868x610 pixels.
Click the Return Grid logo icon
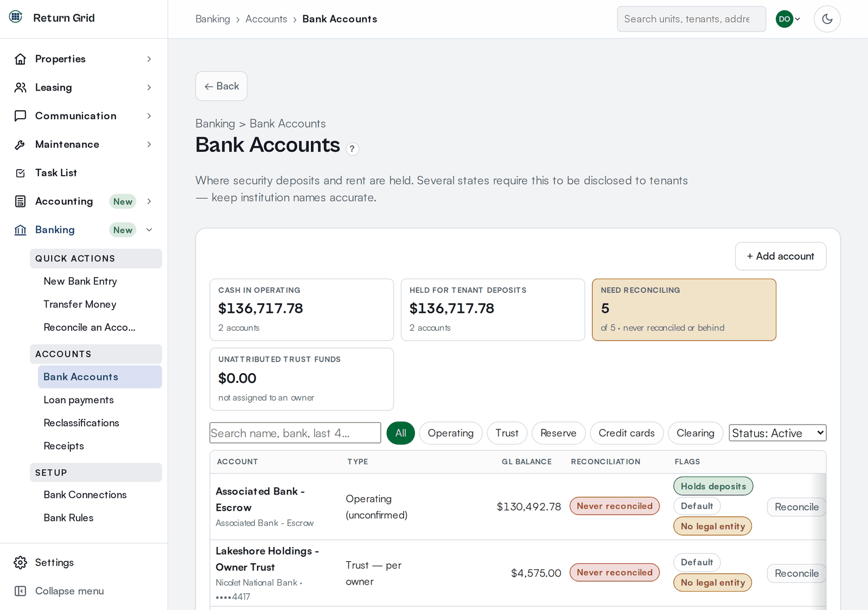16,17
